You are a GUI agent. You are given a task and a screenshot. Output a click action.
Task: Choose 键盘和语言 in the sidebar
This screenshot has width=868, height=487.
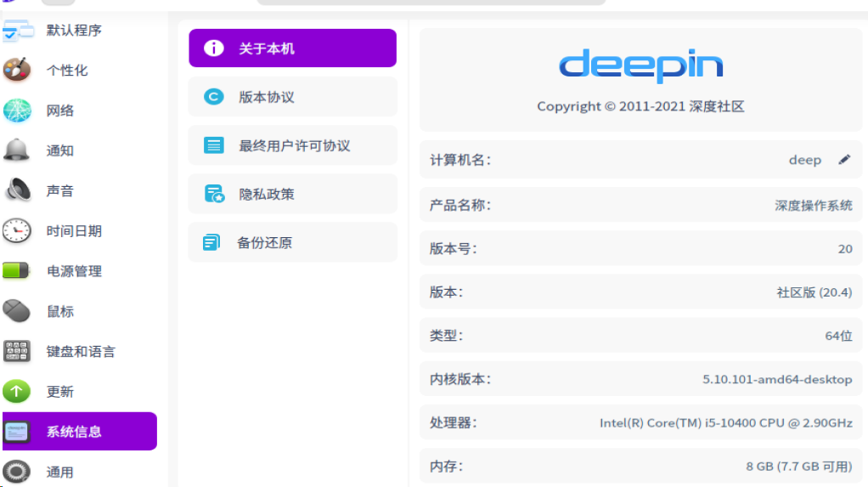coord(80,351)
